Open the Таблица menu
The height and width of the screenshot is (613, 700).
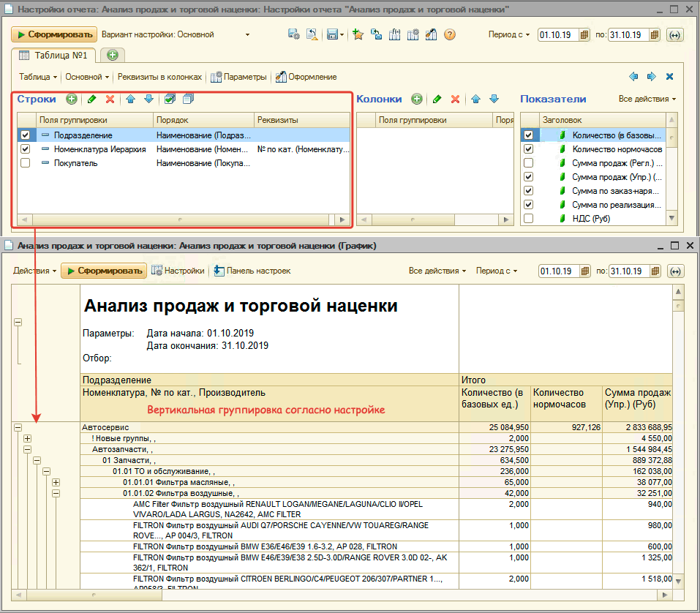pos(38,77)
